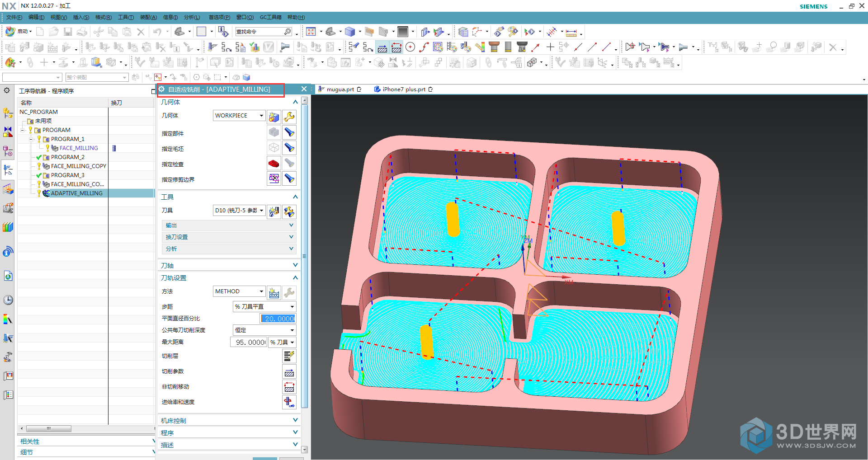Switch to the mugua.prt tab
Viewport: 868px width, 460px height.
[340, 89]
